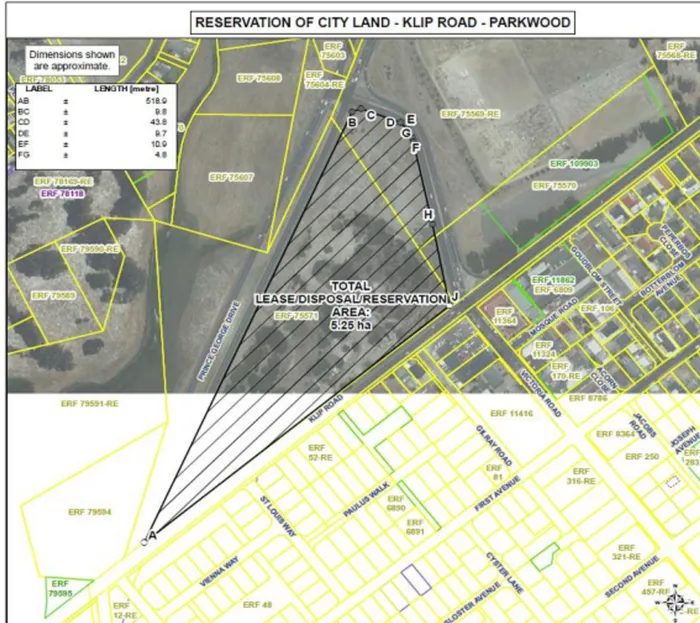Click boundary point label H
This screenshot has width=700, height=623.
click(429, 215)
